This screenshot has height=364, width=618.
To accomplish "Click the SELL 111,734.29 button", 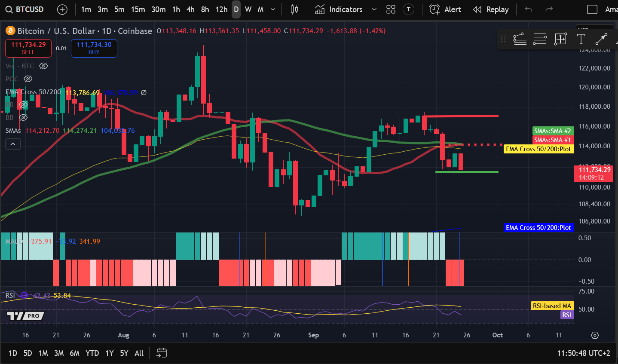I will pyautogui.click(x=28, y=48).
